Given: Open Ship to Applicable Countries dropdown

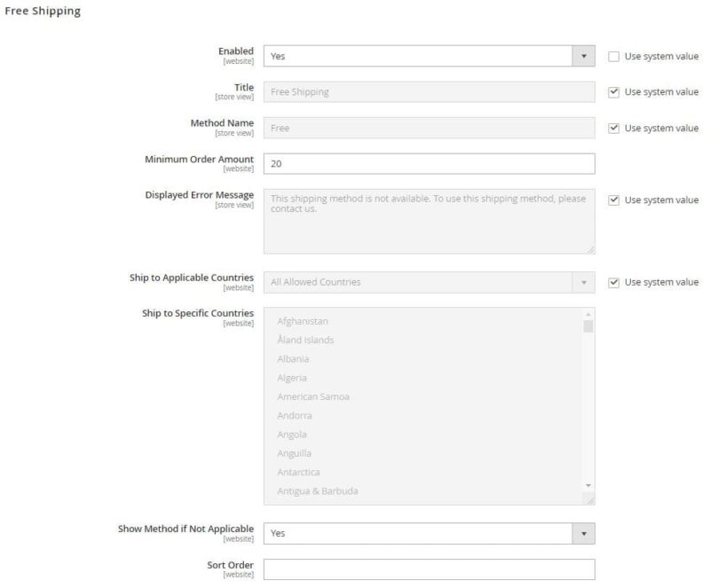Looking at the screenshot, I should [x=429, y=282].
